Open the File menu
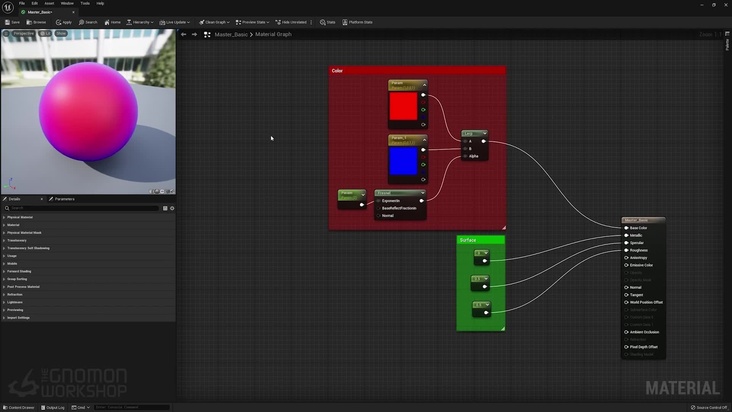This screenshot has width=732, height=412. pos(22,3)
